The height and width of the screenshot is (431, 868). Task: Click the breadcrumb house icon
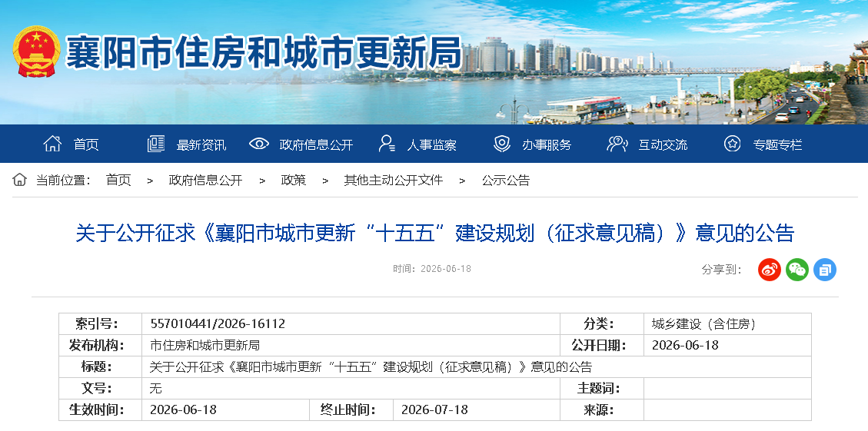point(19,180)
